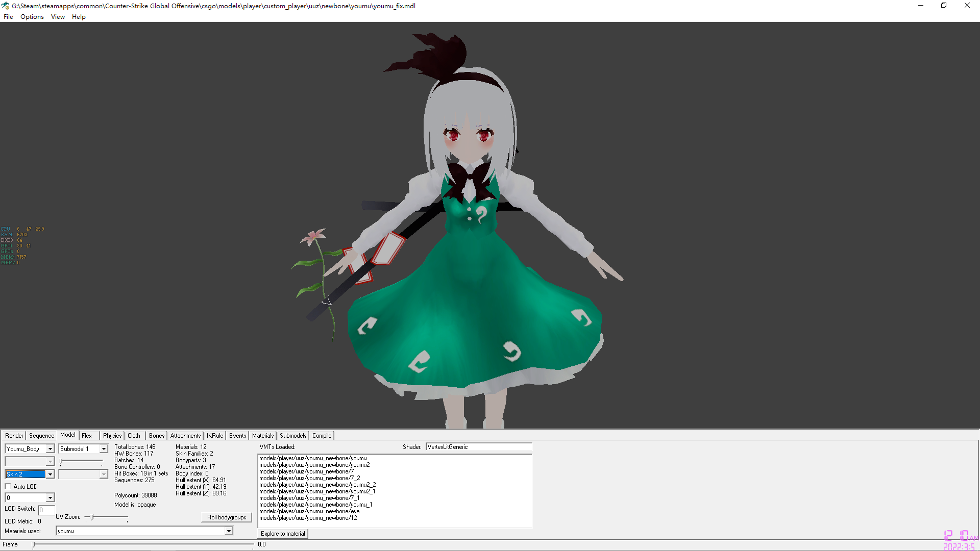Viewport: 980px width, 551px height.
Task: Switch to the Flex tab
Action: pos(87,436)
